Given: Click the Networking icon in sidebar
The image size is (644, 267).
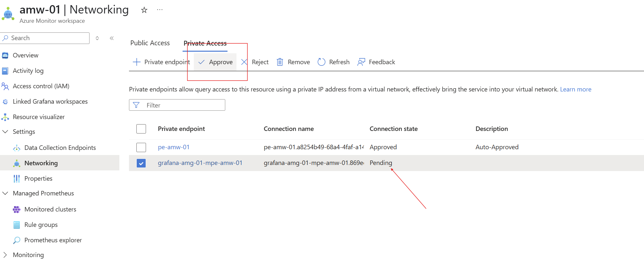Looking at the screenshot, I should [17, 163].
